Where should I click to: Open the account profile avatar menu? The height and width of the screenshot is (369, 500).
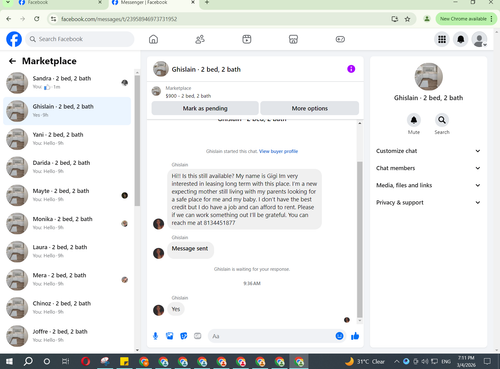coord(479,39)
